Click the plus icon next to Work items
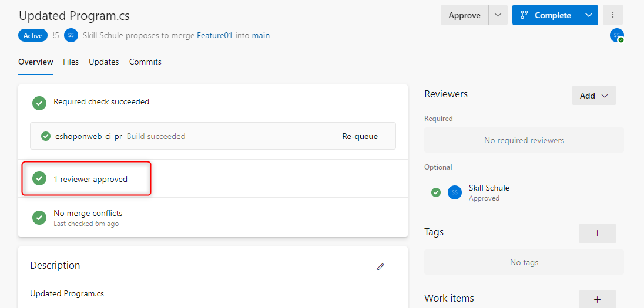Image resolution: width=644 pixels, height=308 pixels. 597,299
